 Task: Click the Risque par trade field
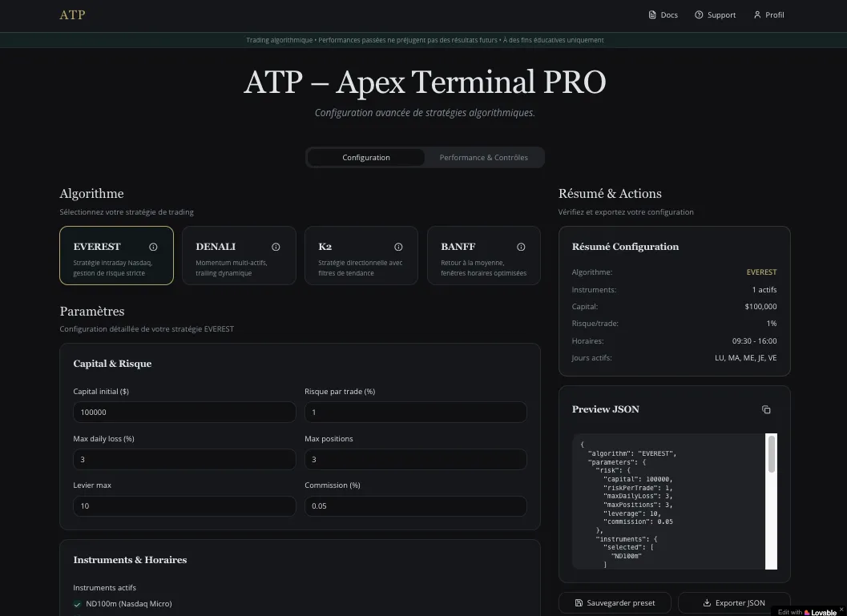pos(415,412)
